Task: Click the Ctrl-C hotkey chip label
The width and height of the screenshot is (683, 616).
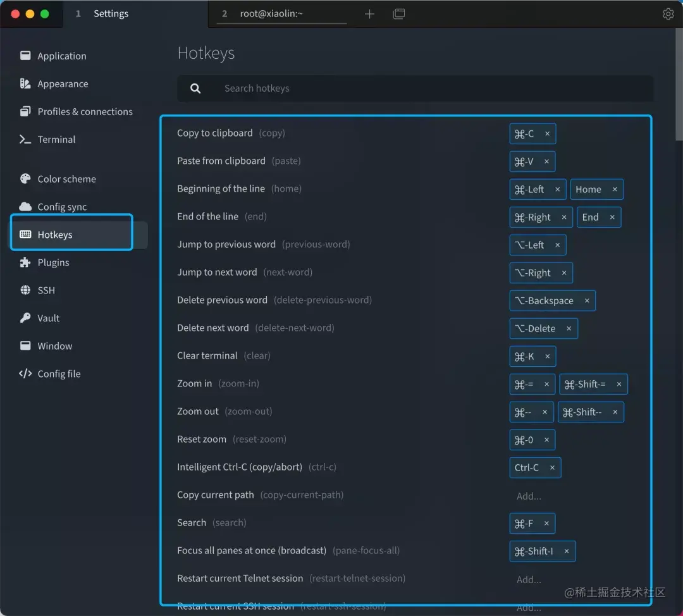Action: 526,468
